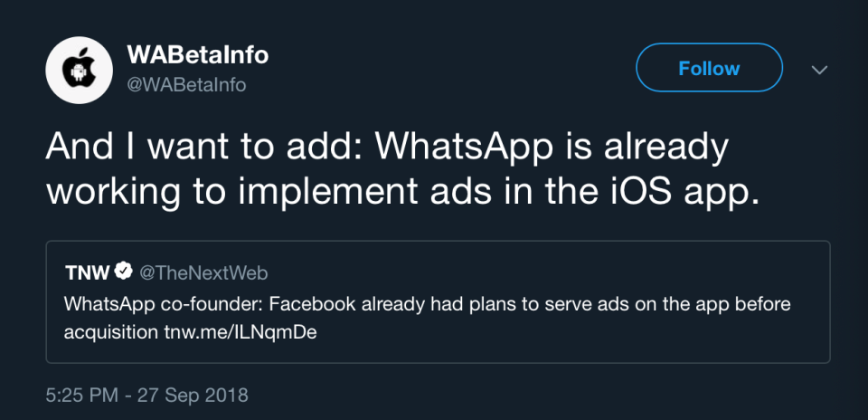Click the @TheNextWeb handle
This screenshot has height=420, width=868.
pos(204,272)
